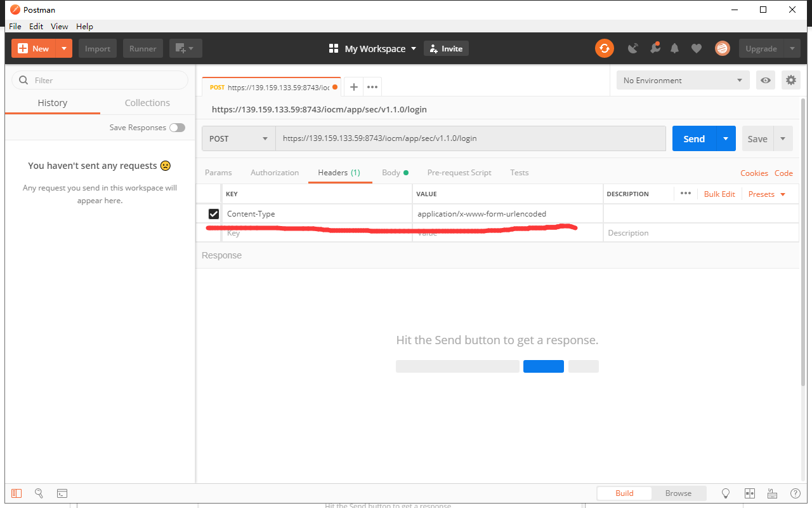Open the Runner button
Viewport: 812px width, 508px height.
[143, 48]
